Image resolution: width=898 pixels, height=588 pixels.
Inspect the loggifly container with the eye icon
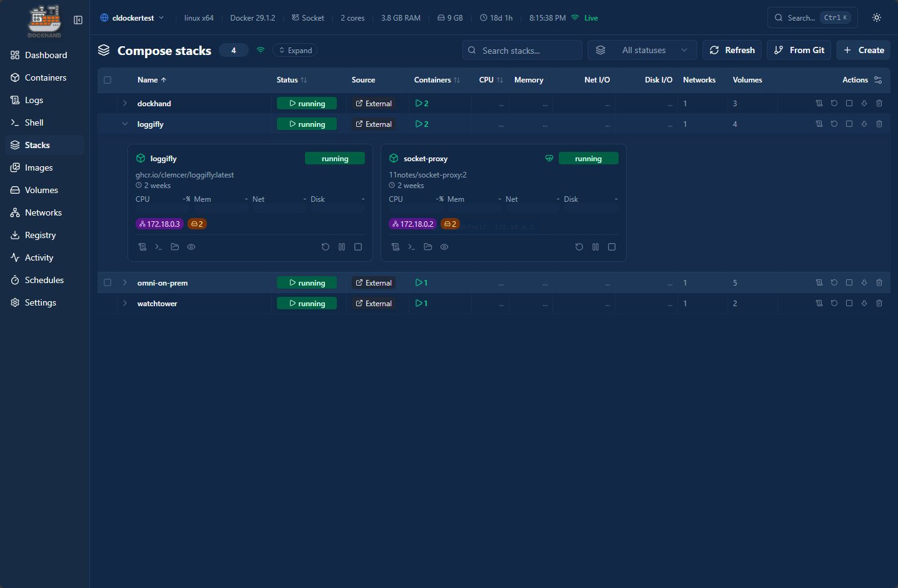tap(191, 247)
